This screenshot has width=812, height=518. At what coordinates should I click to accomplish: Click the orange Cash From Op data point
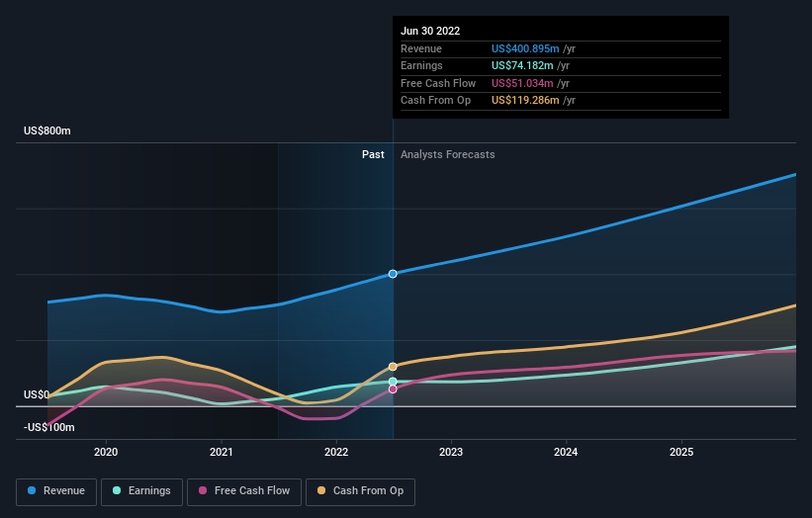[393, 367]
